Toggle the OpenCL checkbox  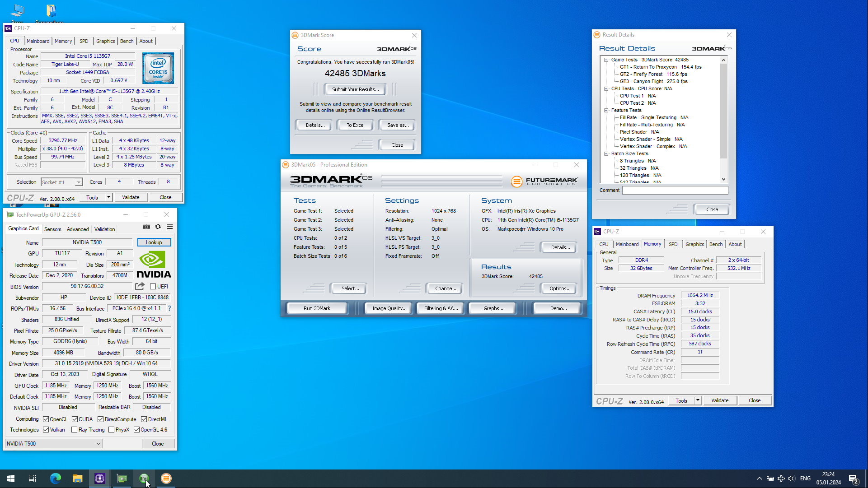click(46, 419)
